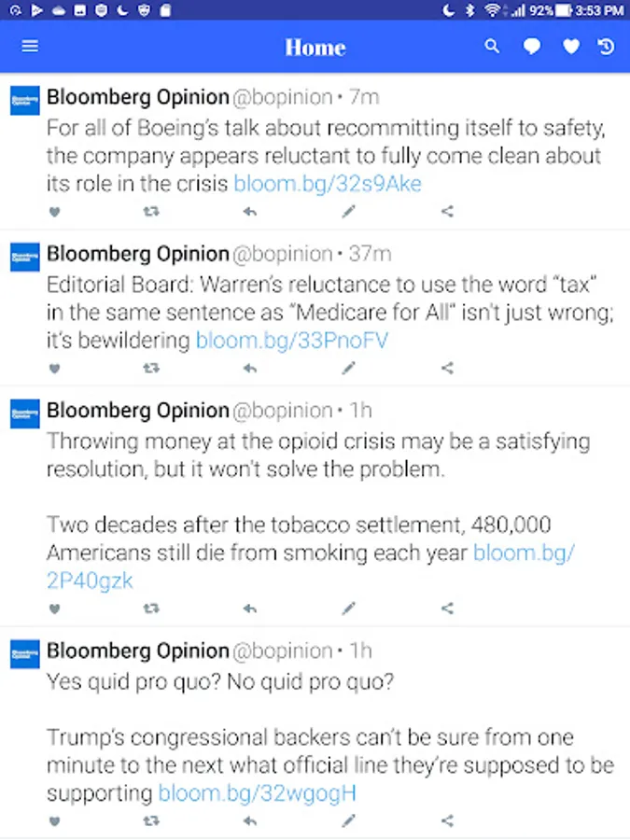630x840 pixels.
Task: Tap Bloomberg Opinion avatar on first tweet
Action: coord(24,99)
